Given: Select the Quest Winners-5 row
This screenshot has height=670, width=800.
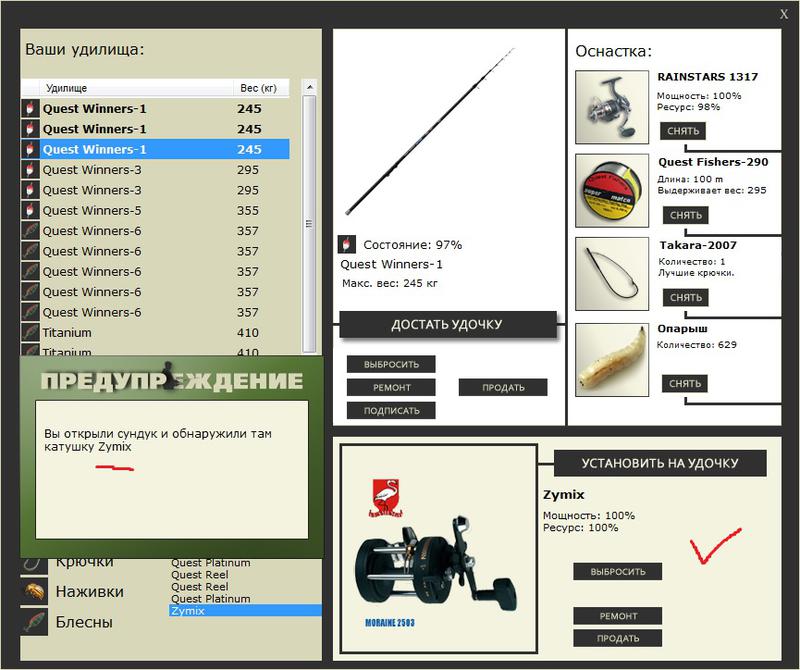Looking at the screenshot, I should pyautogui.click(x=155, y=211).
